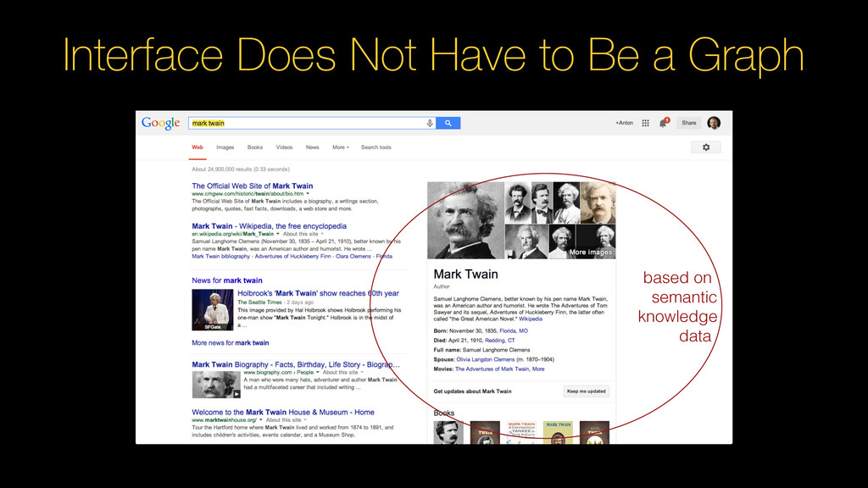
Task: Open Search tools
Action: 376,147
